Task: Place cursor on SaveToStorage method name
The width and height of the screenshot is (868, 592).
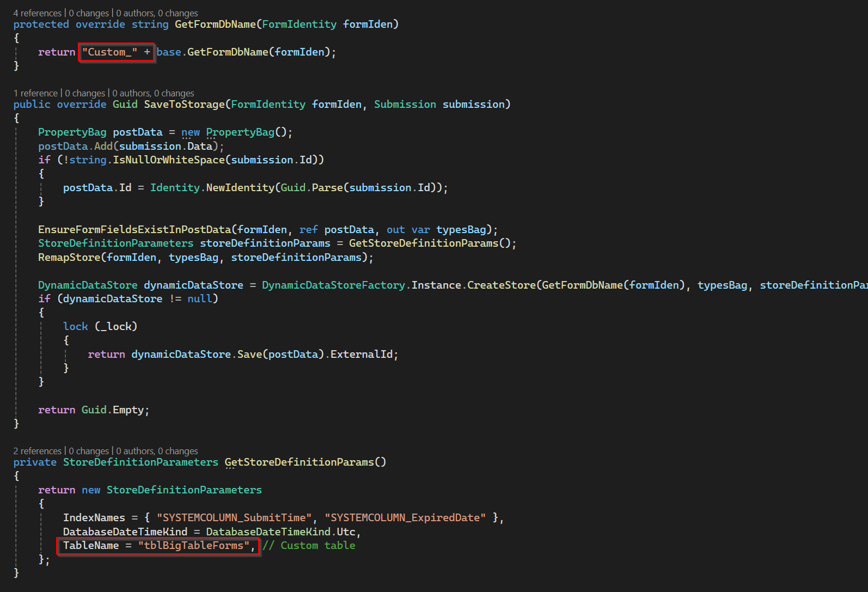Action: click(184, 105)
